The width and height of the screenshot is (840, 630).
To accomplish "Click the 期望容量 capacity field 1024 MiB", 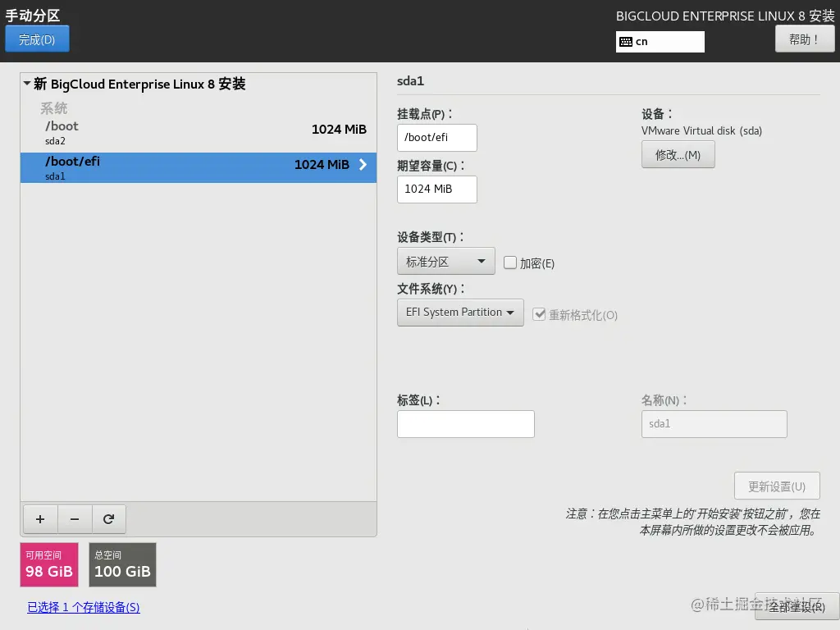I will [437, 189].
